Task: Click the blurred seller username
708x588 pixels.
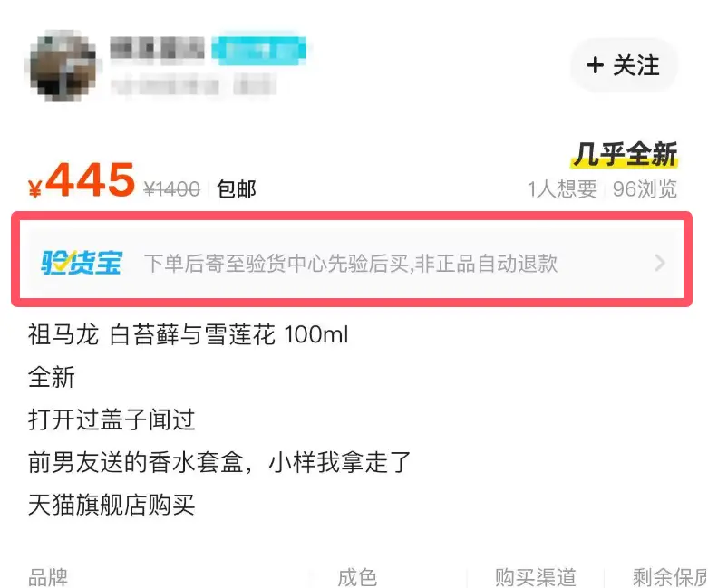Action: click(157, 48)
